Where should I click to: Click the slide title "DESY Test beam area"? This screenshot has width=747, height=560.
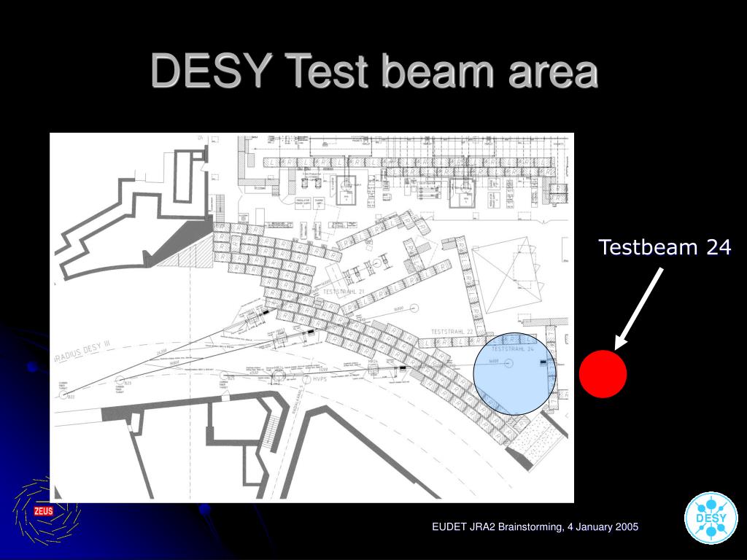coord(374,71)
